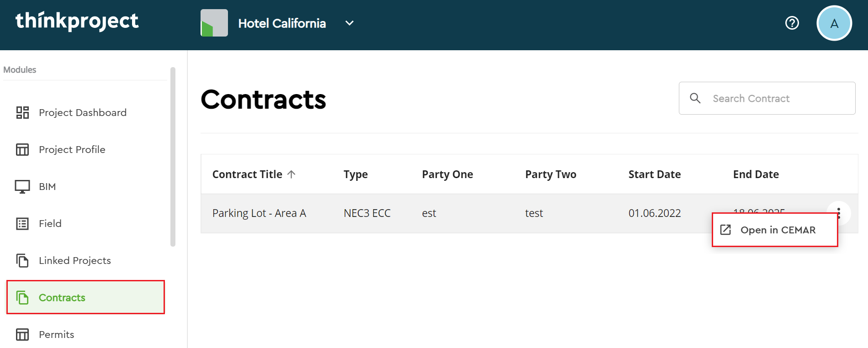Click the BIM monitor icon
Image resolution: width=868 pixels, height=348 pixels.
[22, 186]
